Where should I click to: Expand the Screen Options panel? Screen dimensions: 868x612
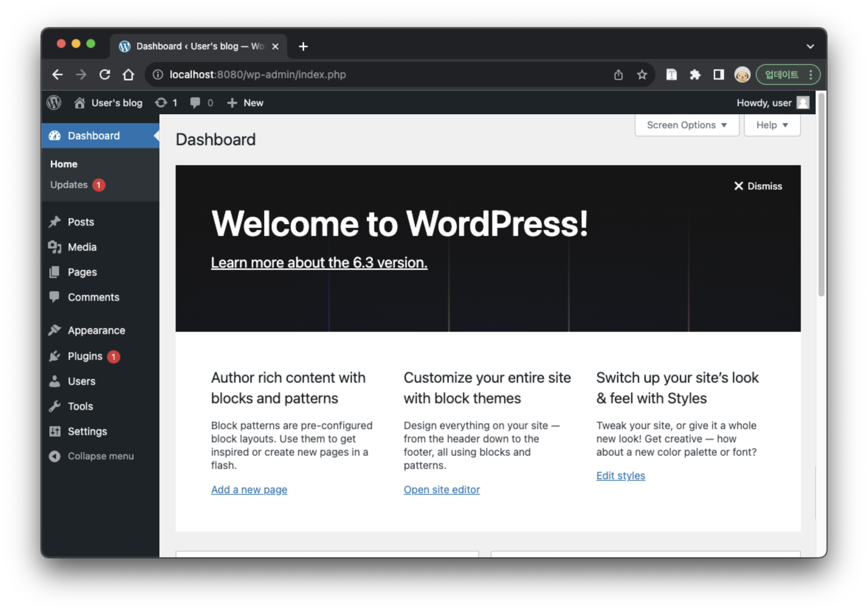(x=686, y=125)
